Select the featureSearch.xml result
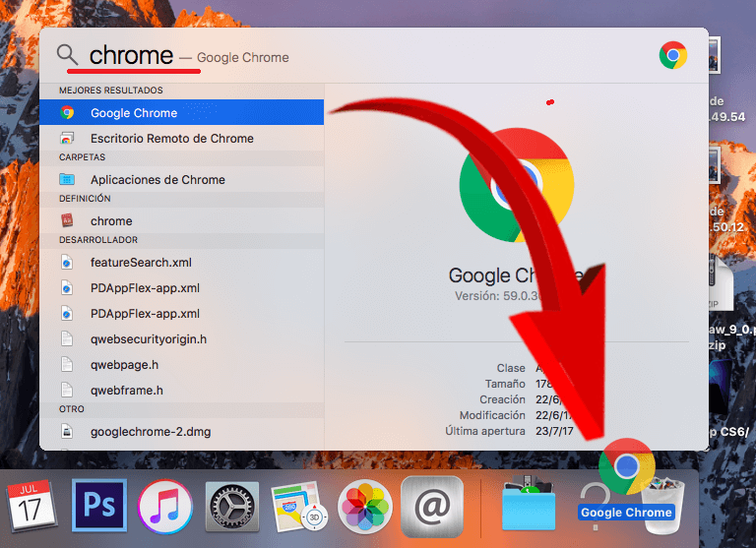This screenshot has width=756, height=548. tap(182, 262)
